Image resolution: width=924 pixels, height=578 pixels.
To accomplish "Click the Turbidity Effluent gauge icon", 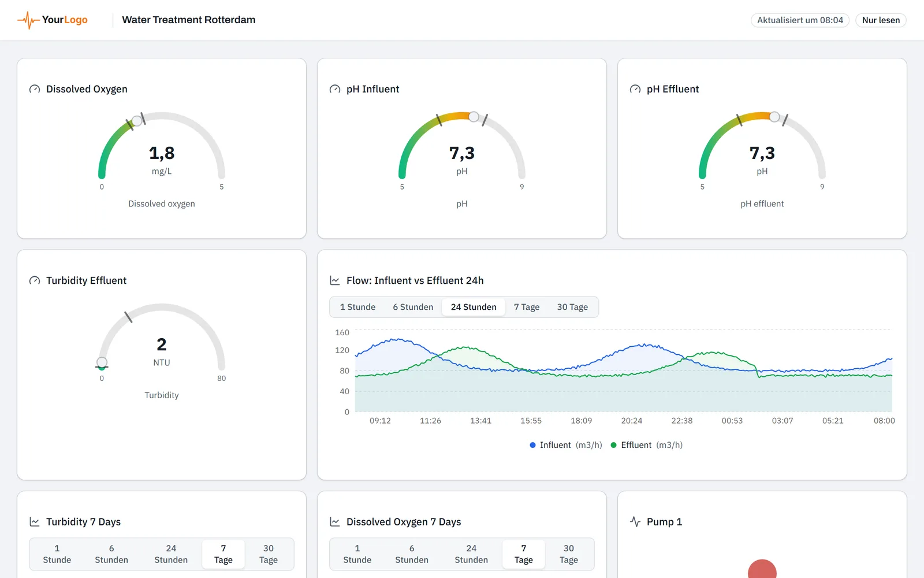I will pos(35,280).
